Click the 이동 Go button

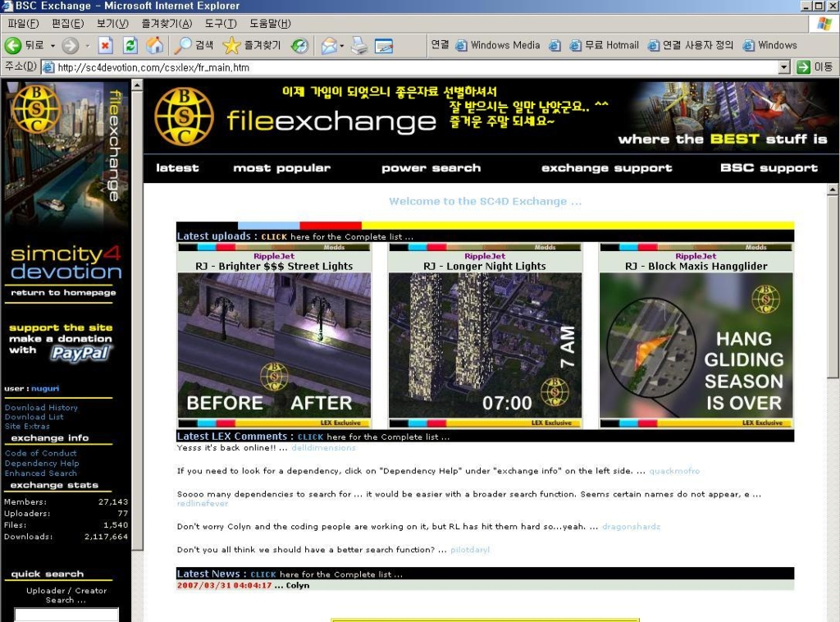(815, 67)
